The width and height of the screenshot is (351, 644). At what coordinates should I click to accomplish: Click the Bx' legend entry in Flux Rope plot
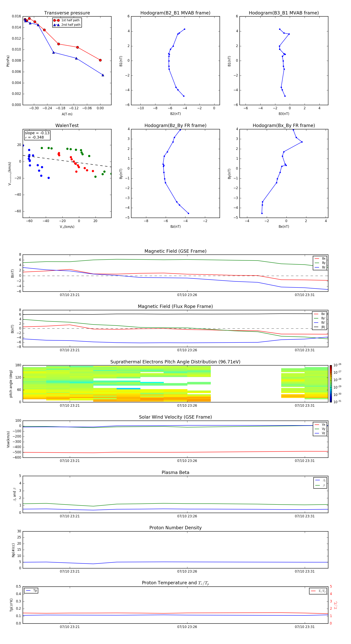320,314
